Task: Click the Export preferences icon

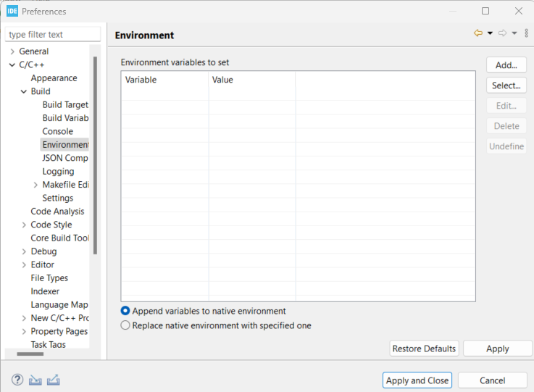Action: (x=53, y=380)
